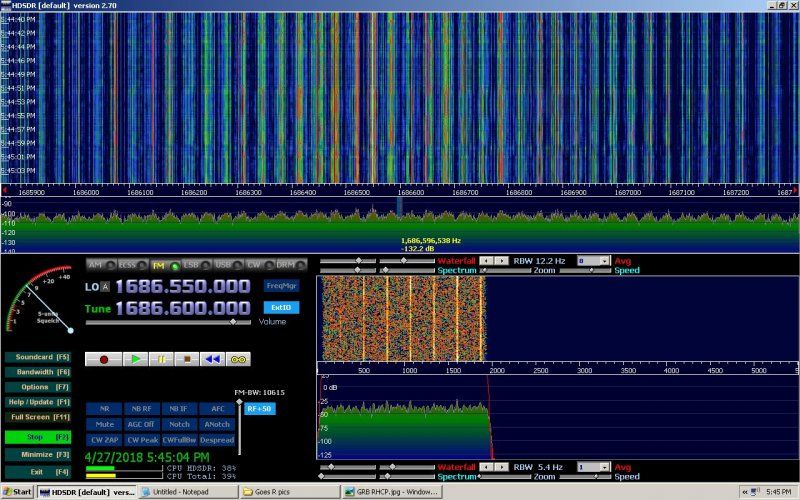Open Soundcard [F5] settings
Screen dimensions: 800x500
38,357
